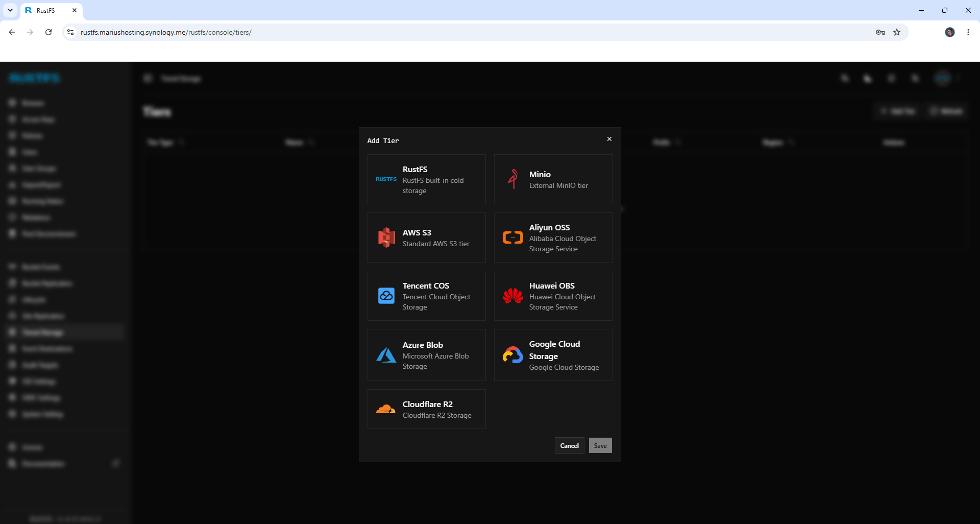Select the Cloudflare R2 orange cloud icon

[x=386, y=409]
